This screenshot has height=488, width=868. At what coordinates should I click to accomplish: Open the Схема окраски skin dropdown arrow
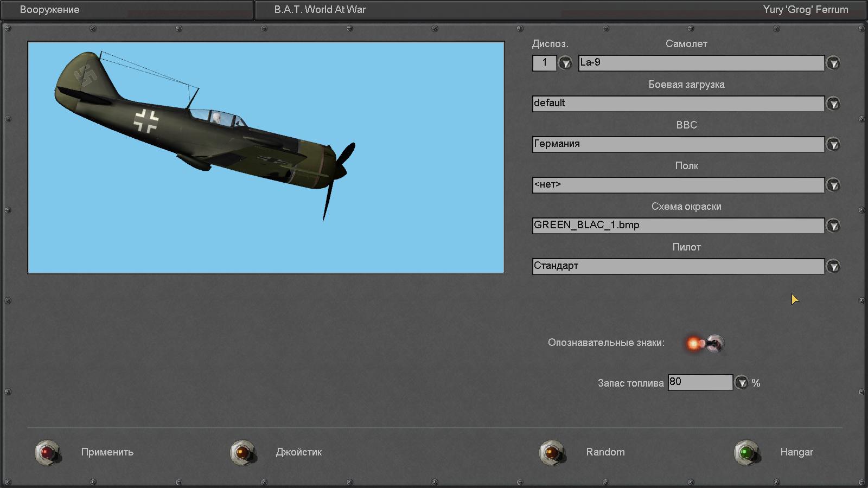point(833,226)
